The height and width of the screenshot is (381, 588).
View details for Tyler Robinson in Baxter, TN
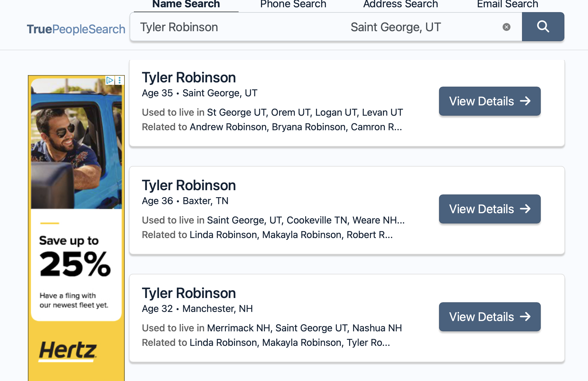(x=490, y=209)
